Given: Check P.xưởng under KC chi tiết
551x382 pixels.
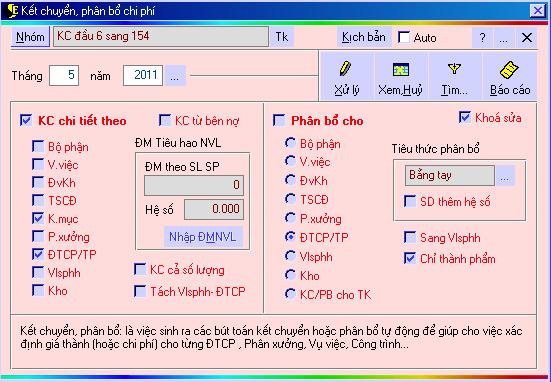Looking at the screenshot, I should click(38, 236).
